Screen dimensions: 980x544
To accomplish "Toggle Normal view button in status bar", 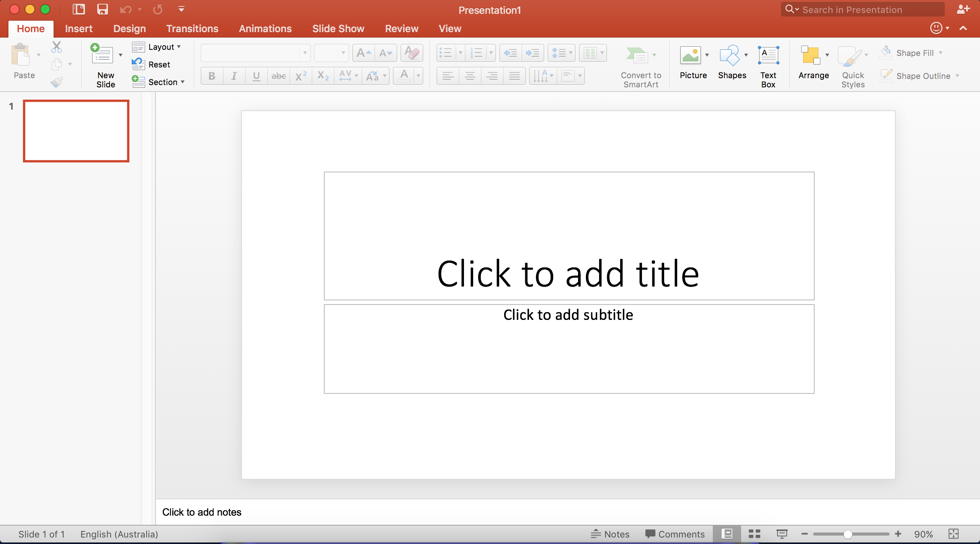I will (x=727, y=534).
